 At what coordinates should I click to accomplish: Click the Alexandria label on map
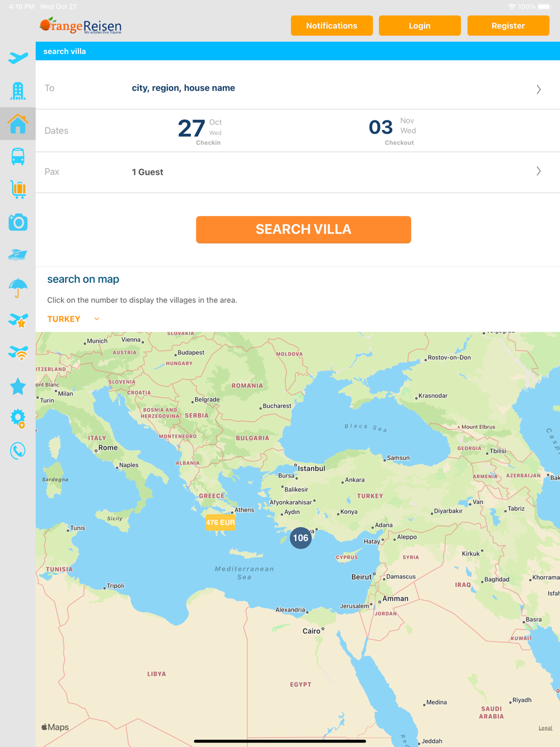click(290, 610)
